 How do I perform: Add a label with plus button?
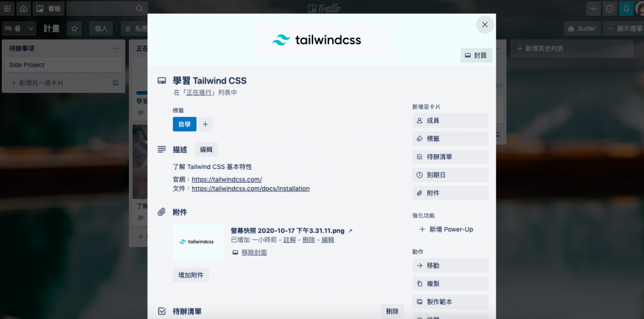(x=206, y=124)
